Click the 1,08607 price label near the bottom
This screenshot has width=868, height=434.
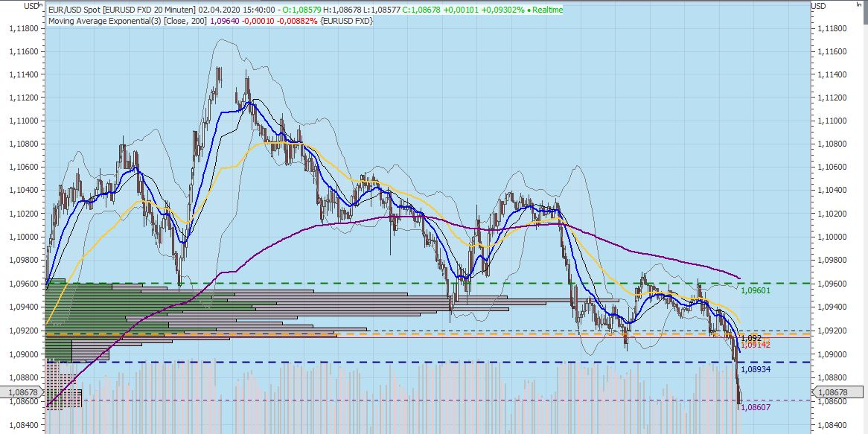click(756, 408)
